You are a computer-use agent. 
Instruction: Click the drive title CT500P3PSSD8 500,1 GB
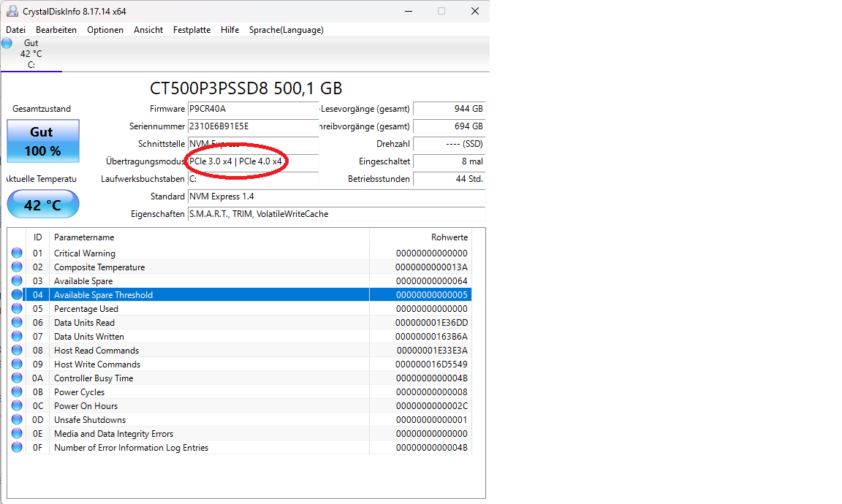tap(246, 88)
